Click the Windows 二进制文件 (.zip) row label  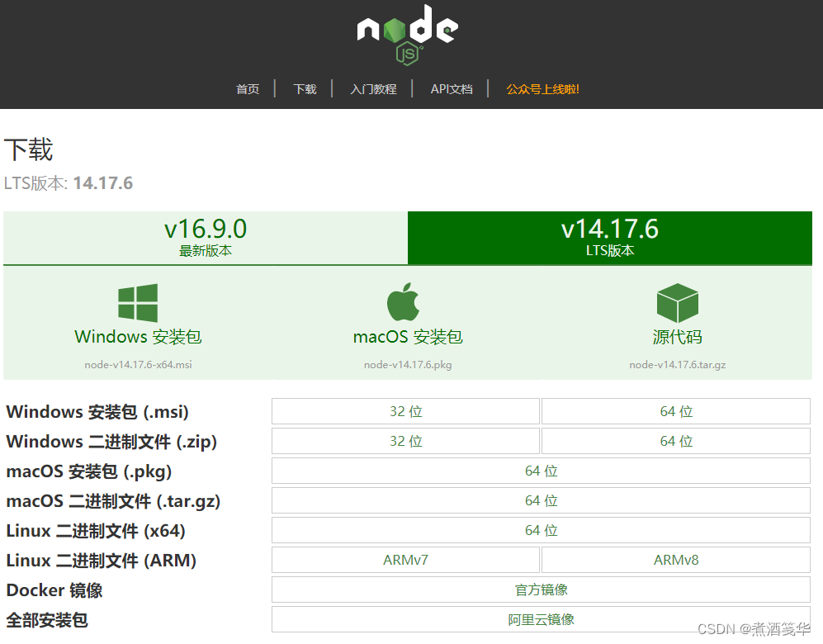(111, 442)
